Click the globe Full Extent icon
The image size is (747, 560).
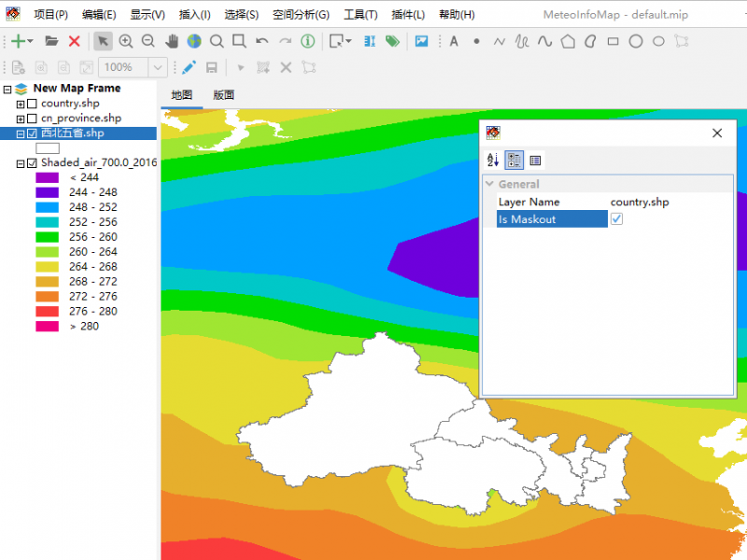[193, 41]
